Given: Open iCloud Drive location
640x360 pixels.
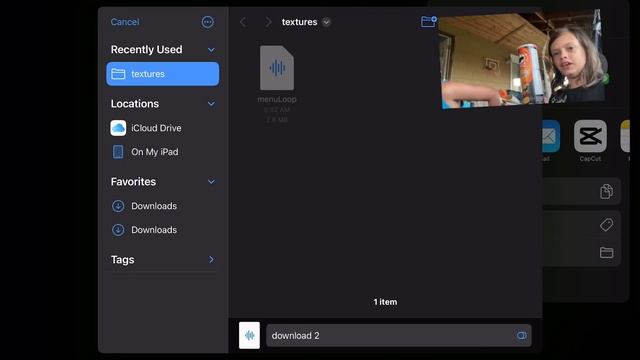Looking at the screenshot, I should click(x=162, y=128).
